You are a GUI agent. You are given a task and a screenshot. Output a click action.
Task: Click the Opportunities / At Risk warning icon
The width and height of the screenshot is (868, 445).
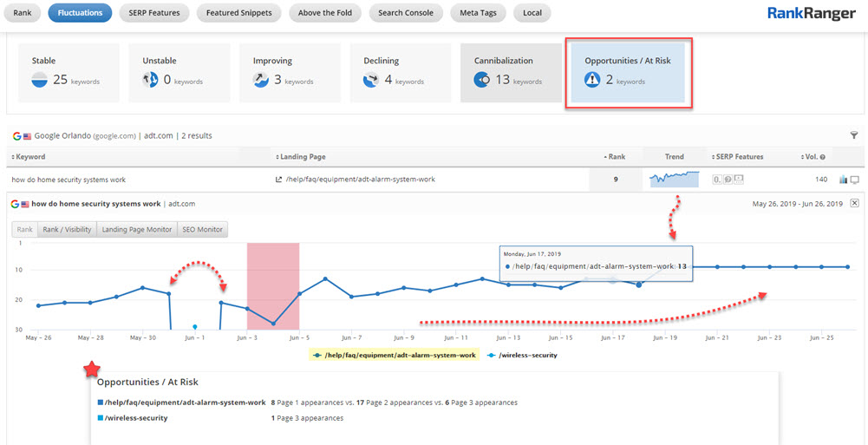593,81
